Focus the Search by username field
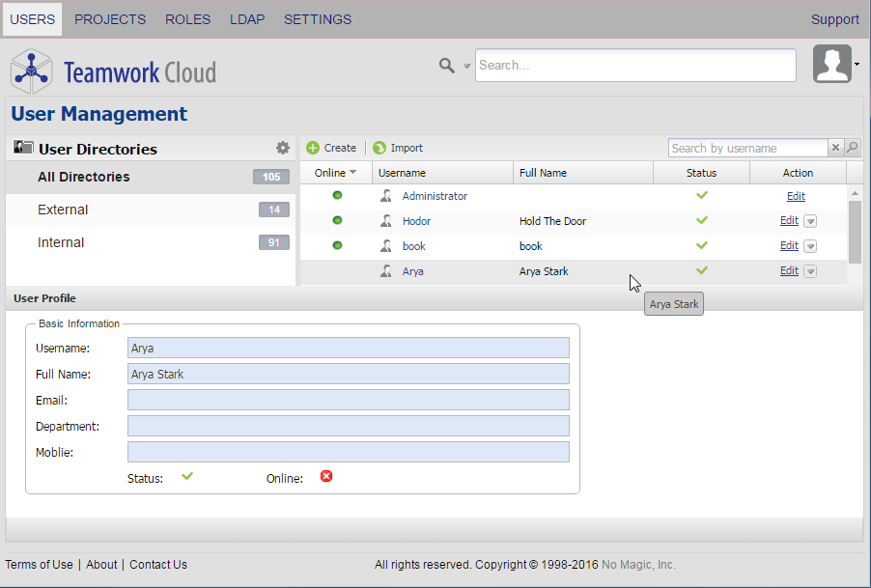This screenshot has height=588, width=871. (x=747, y=148)
